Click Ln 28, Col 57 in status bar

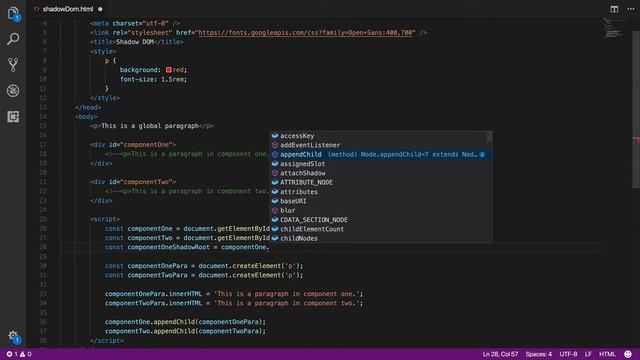(x=500, y=354)
